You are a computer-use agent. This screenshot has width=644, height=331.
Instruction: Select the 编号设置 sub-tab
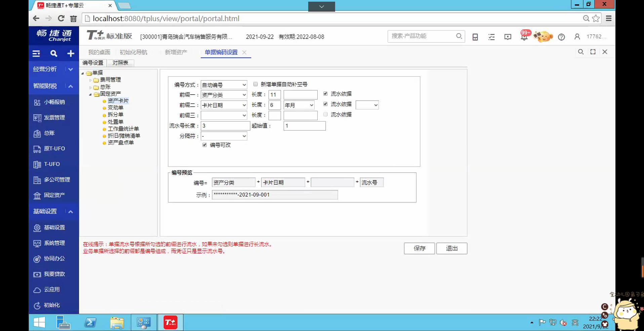click(x=93, y=63)
